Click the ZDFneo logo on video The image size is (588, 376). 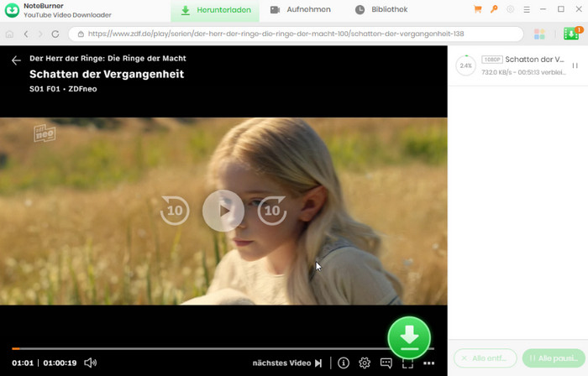pyautogui.click(x=45, y=133)
